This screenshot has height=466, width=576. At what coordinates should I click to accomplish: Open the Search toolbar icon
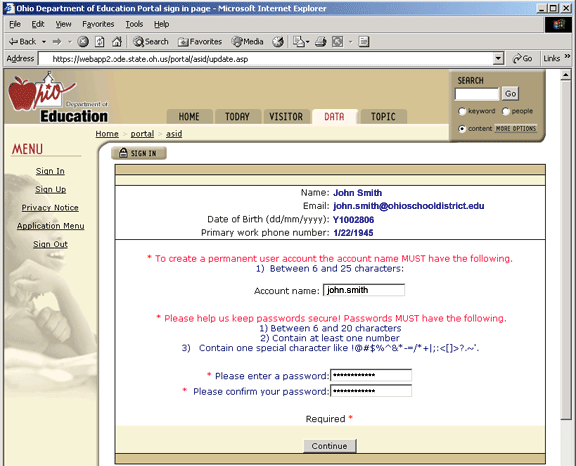click(x=151, y=42)
